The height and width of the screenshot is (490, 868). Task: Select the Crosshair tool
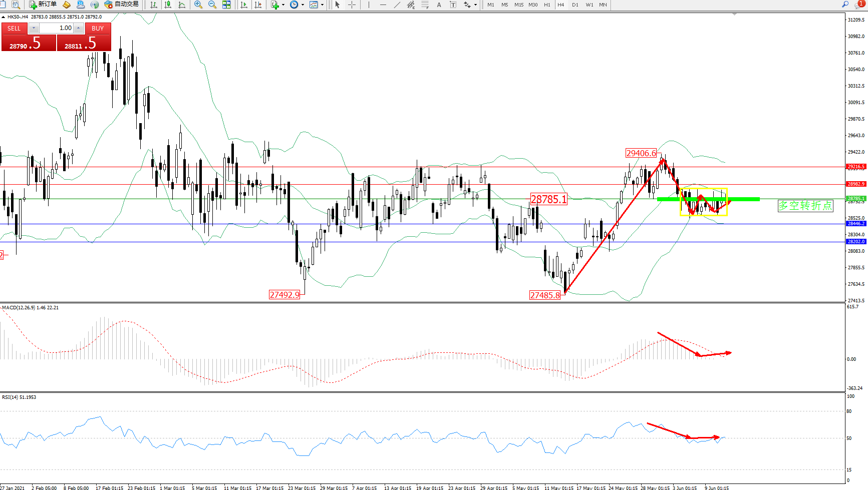[352, 5]
